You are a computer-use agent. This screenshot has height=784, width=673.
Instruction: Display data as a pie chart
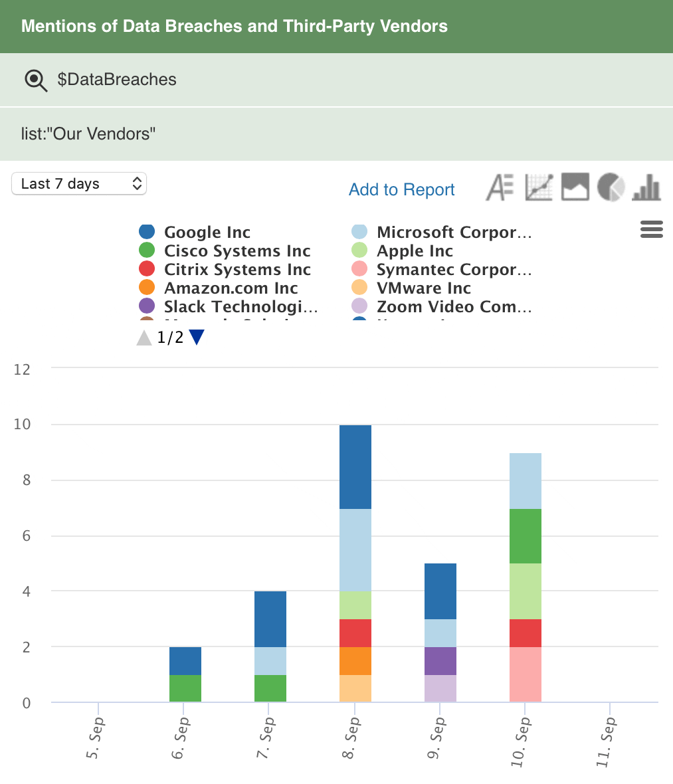point(611,187)
